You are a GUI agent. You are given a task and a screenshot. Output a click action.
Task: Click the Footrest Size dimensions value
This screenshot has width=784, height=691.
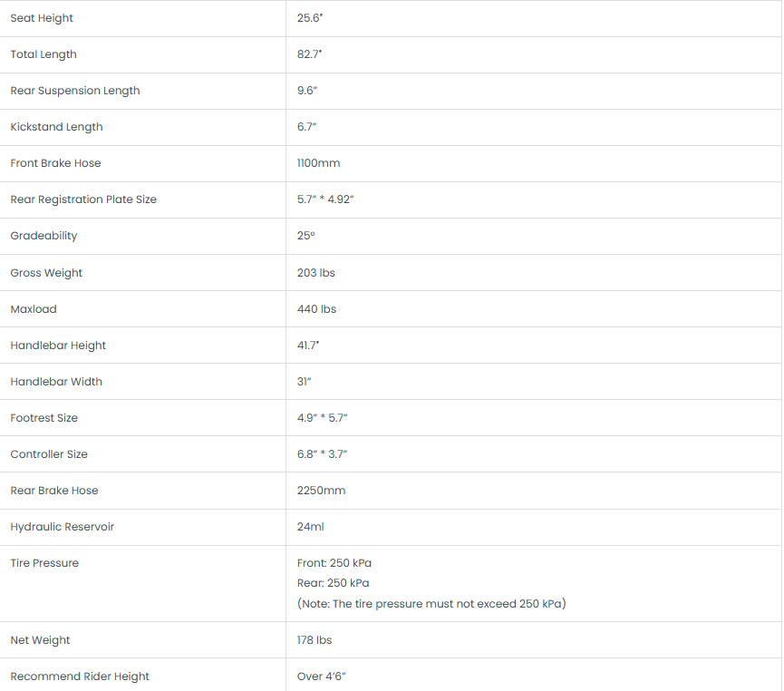point(322,418)
